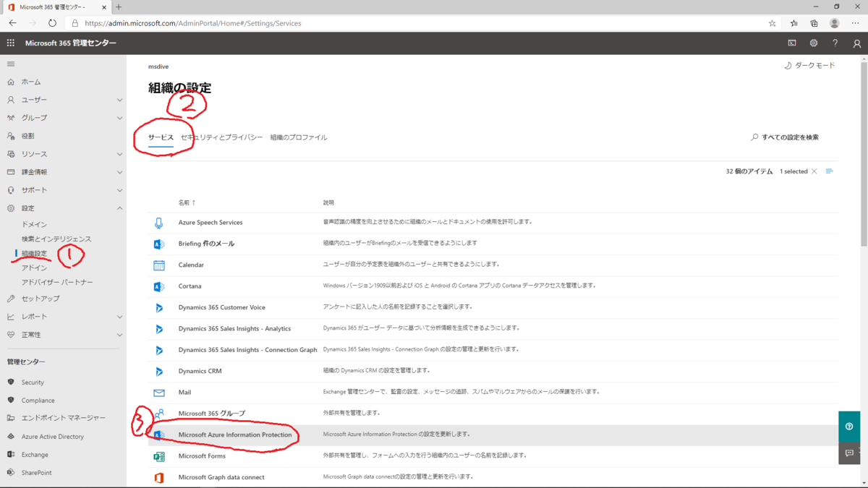Screen dimensions: 868x488
Task: Open Microsoft Azure Information Protection settings
Action: click(235, 435)
